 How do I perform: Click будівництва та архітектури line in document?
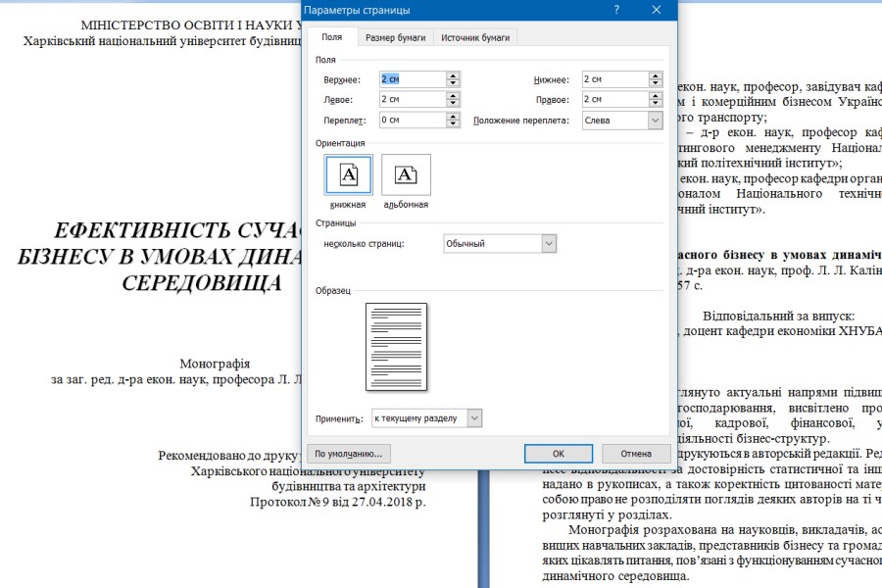pos(348,486)
